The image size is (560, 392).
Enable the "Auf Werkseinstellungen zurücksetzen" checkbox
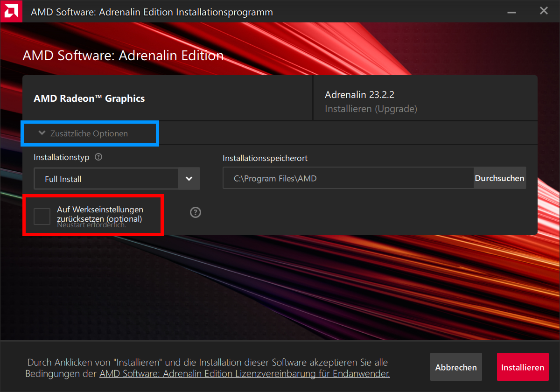42,216
